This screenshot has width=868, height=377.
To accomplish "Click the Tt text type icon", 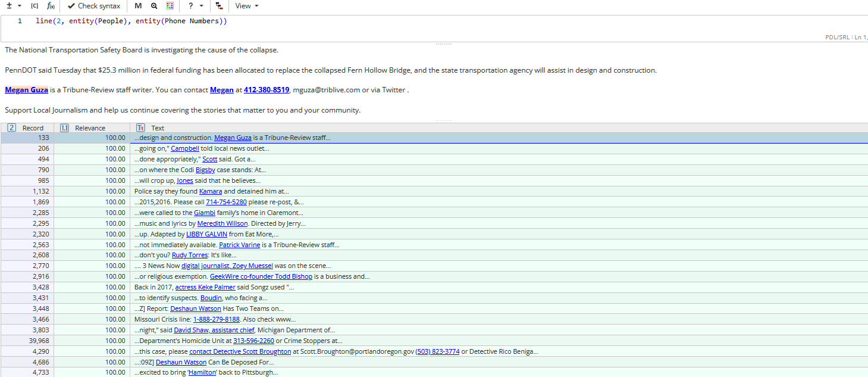I will [x=140, y=128].
